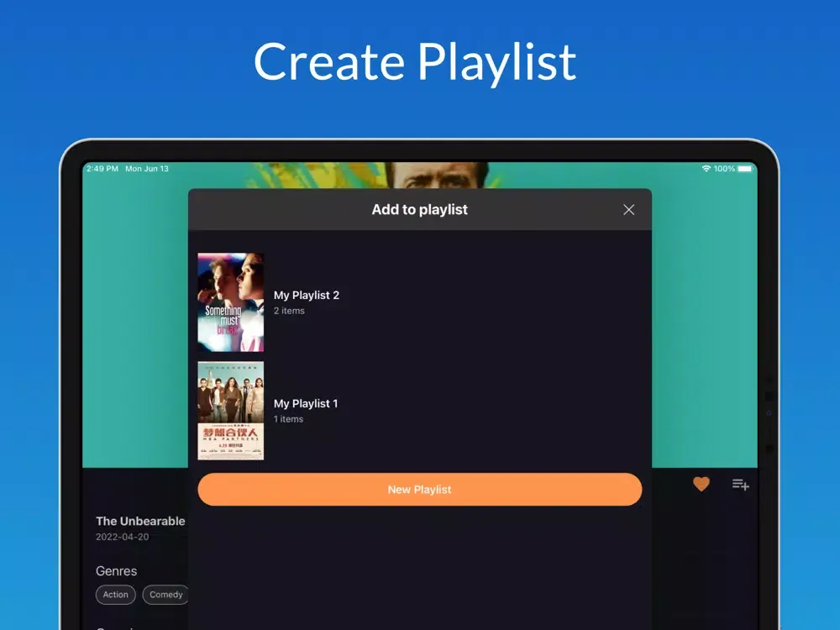
Task: Toggle the orange heart favorite icon
Action: pyautogui.click(x=701, y=485)
